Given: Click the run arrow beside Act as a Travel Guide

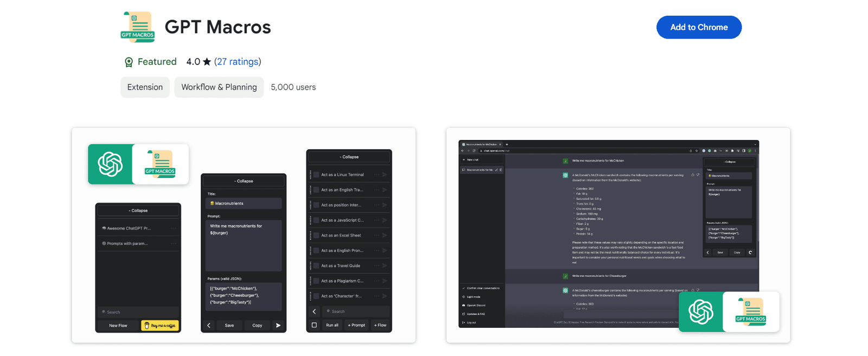Looking at the screenshot, I should 384,266.
